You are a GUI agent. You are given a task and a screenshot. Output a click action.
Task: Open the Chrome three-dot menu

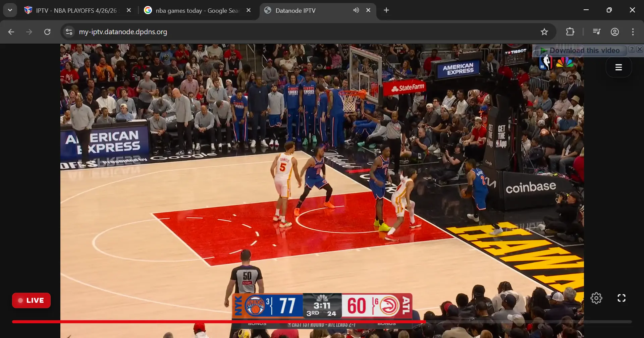[633, 32]
